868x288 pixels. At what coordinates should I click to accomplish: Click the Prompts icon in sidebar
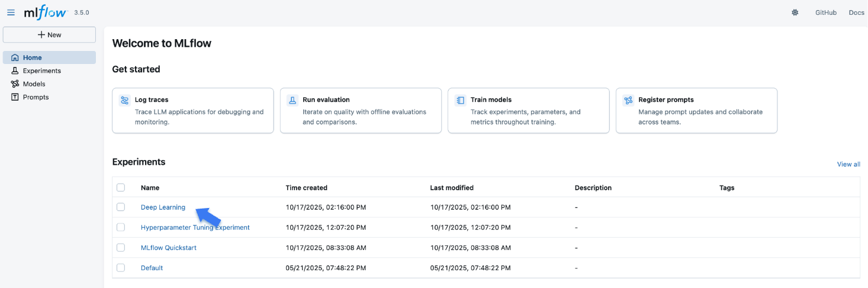tap(15, 97)
